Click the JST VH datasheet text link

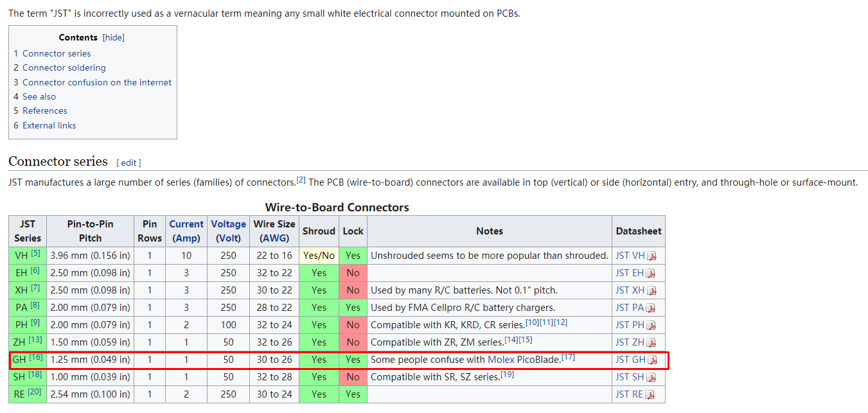pyautogui.click(x=630, y=256)
